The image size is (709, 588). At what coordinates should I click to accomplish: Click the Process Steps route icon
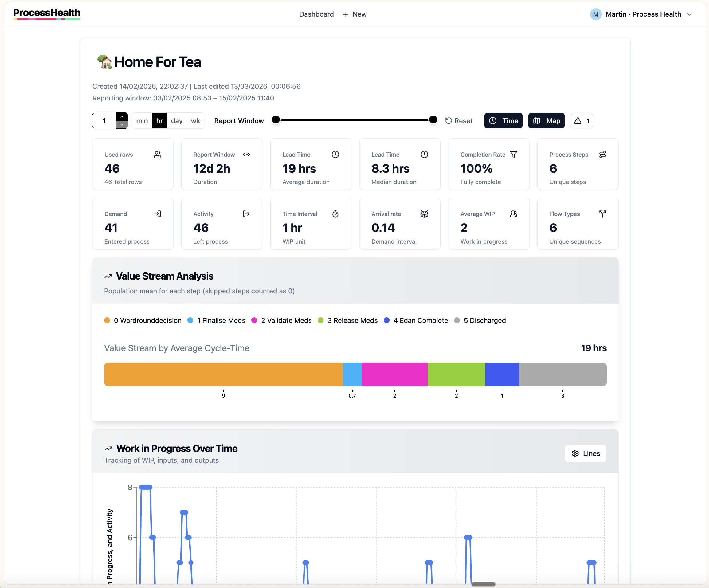click(602, 154)
